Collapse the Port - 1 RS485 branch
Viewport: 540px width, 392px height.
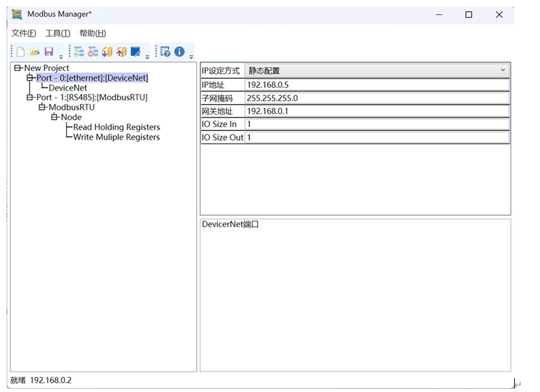point(30,97)
